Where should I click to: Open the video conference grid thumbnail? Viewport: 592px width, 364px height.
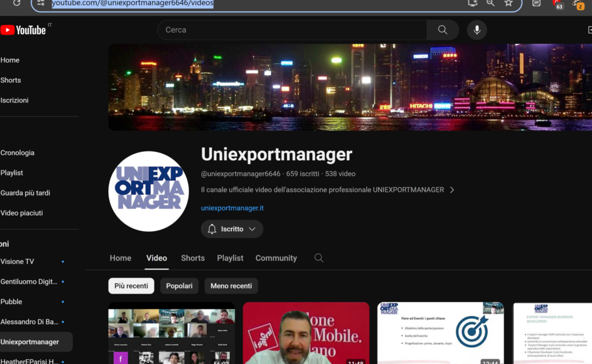tap(171, 333)
